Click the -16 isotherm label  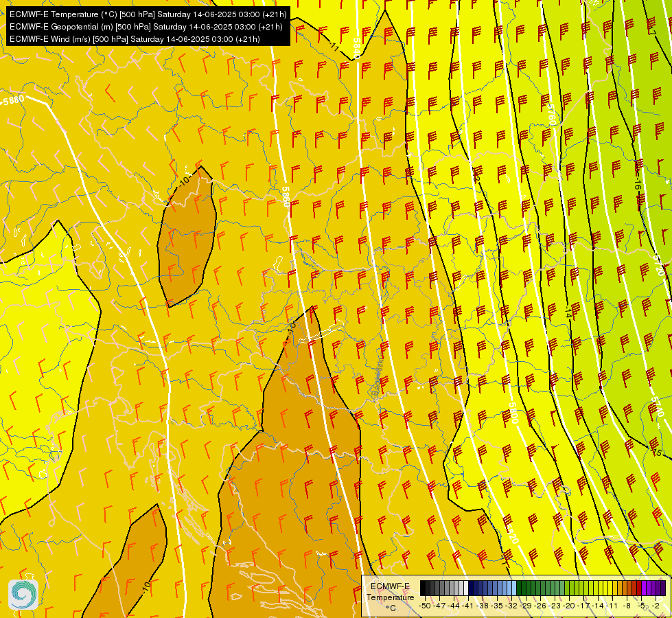click(x=637, y=185)
